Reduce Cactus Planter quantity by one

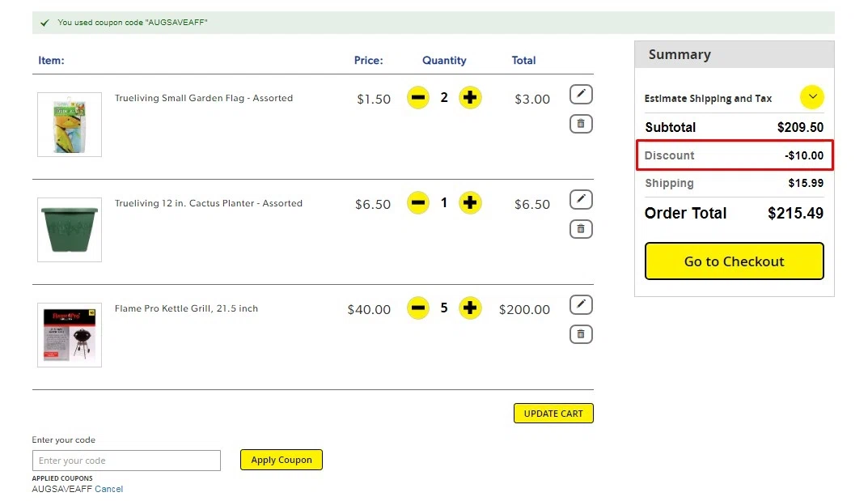pos(418,203)
